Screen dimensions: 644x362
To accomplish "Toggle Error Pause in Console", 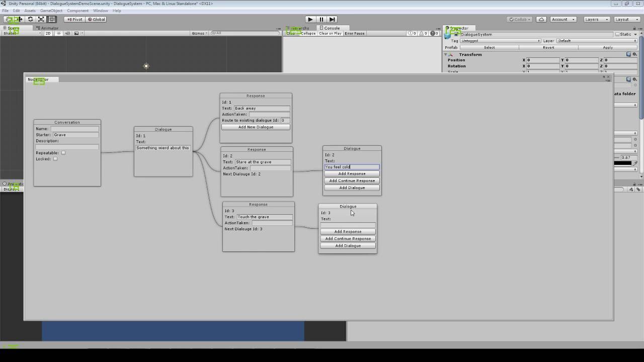I will 355,33.
